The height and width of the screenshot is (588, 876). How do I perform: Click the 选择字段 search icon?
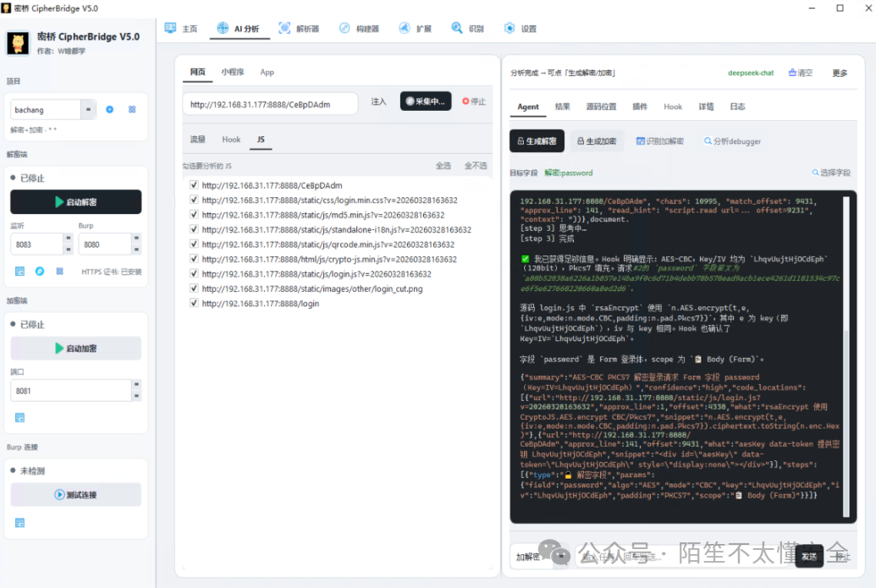(815, 173)
